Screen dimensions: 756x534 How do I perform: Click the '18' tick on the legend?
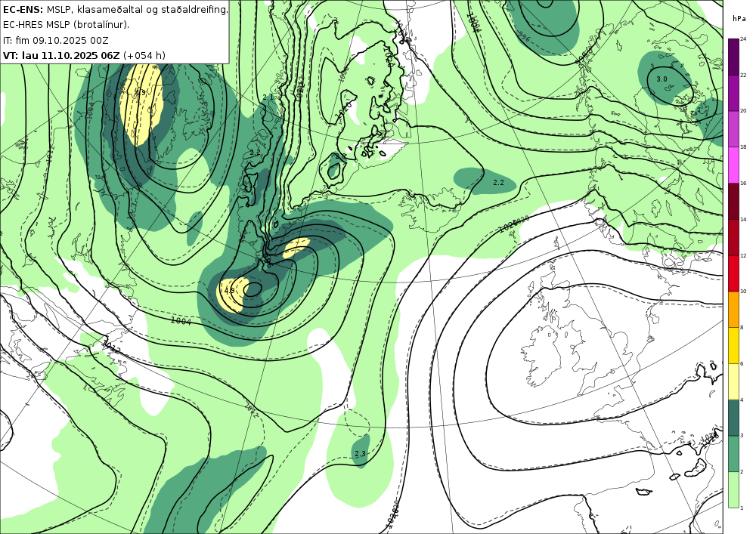click(743, 147)
